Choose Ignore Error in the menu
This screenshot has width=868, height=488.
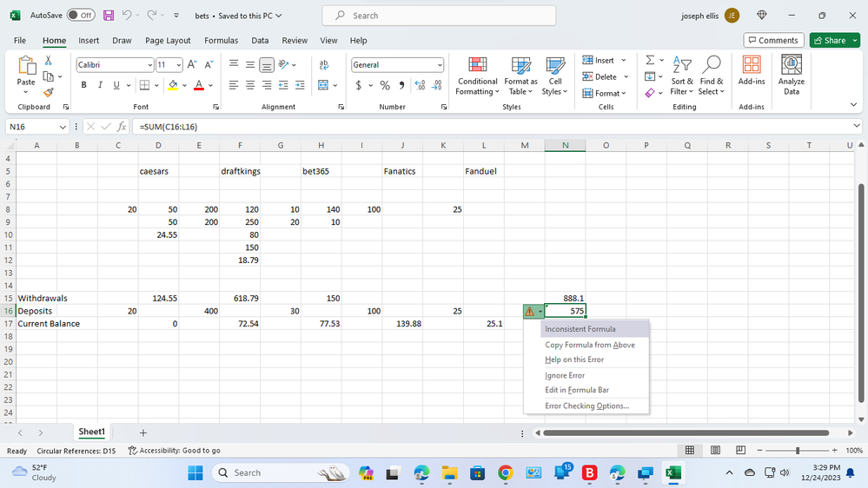565,375
